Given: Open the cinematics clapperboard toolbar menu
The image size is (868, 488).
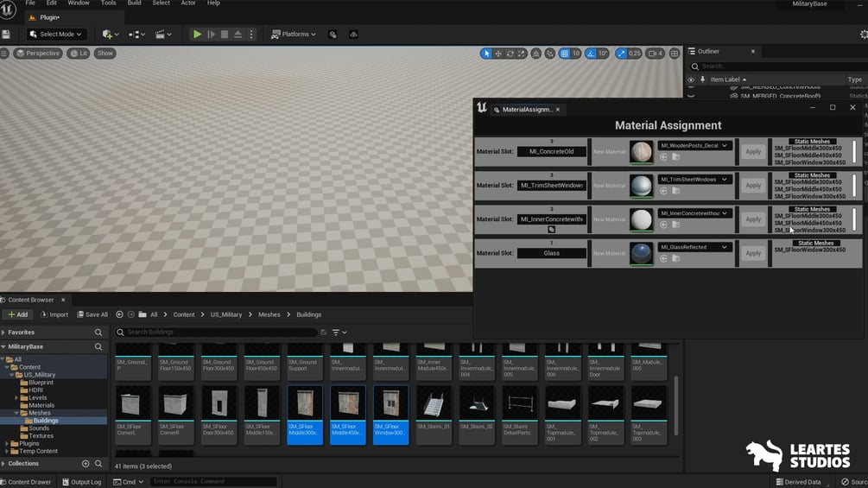Looking at the screenshot, I should pyautogui.click(x=163, y=35).
